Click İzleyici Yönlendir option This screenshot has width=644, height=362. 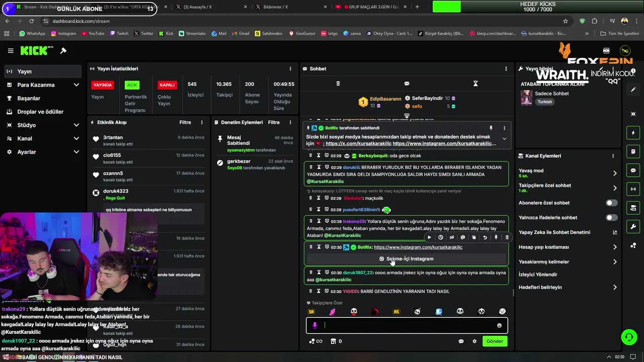click(x=538, y=275)
